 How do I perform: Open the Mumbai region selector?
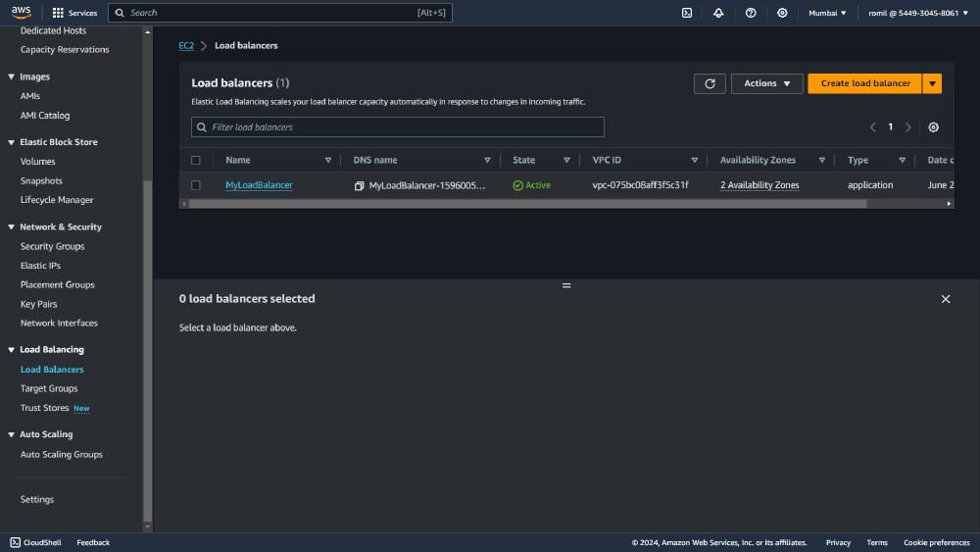coord(827,13)
